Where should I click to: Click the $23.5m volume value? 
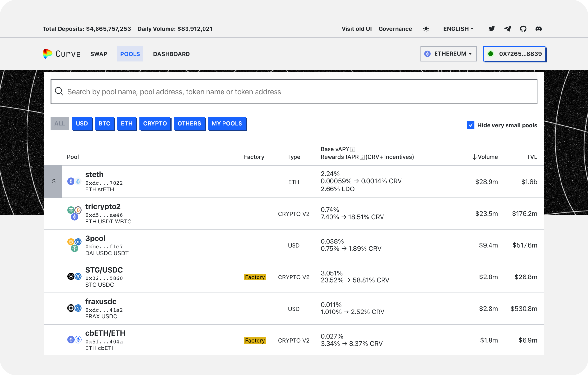pos(487,214)
